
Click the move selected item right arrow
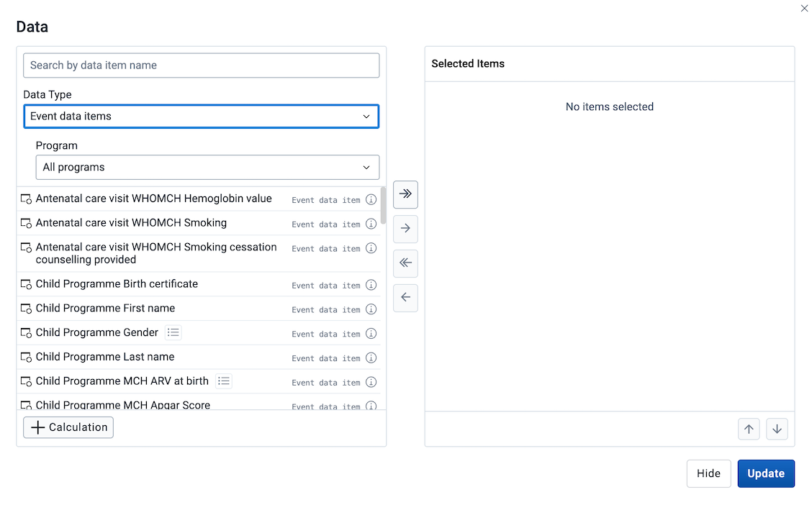click(x=405, y=229)
